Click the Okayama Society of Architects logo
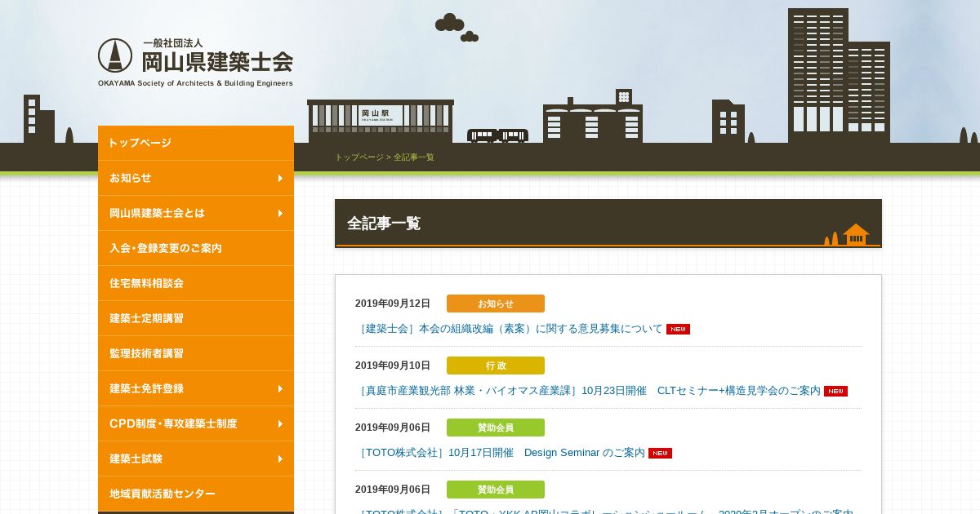The height and width of the screenshot is (514, 980). (195, 62)
